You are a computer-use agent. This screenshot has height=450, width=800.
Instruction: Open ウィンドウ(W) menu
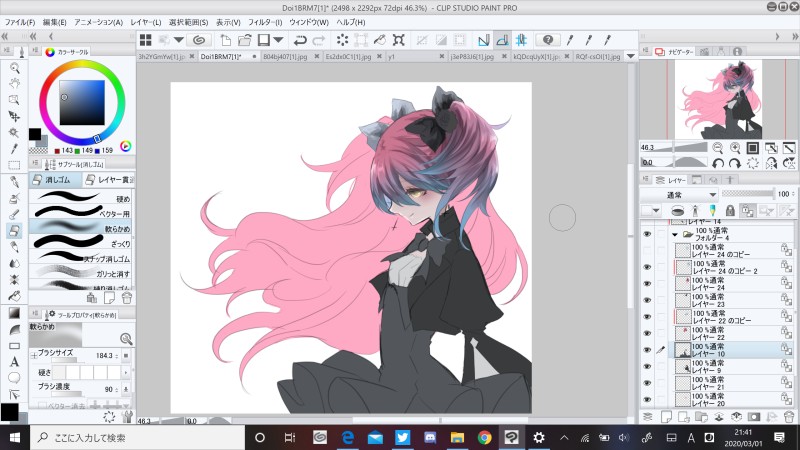(x=309, y=22)
